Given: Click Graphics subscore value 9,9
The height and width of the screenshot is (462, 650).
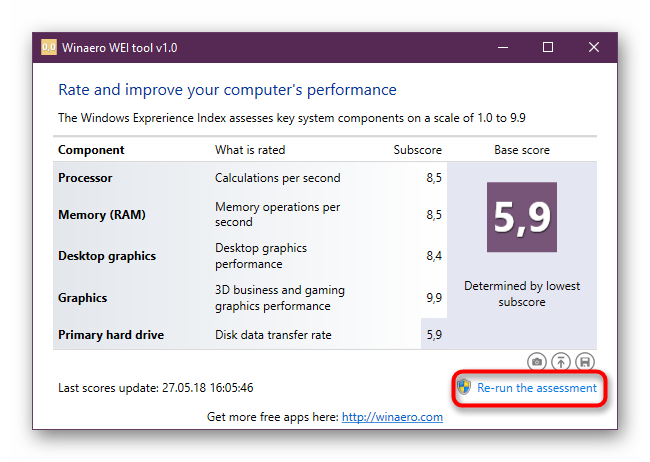Looking at the screenshot, I should point(434,298).
